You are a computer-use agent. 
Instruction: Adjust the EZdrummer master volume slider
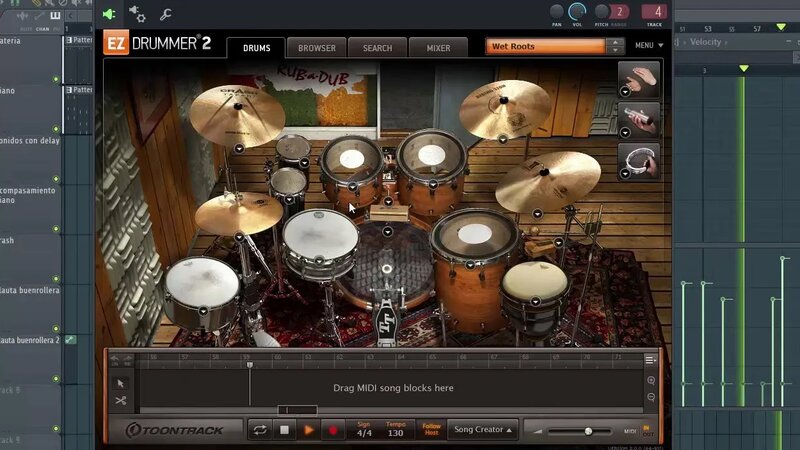[x=588, y=431]
